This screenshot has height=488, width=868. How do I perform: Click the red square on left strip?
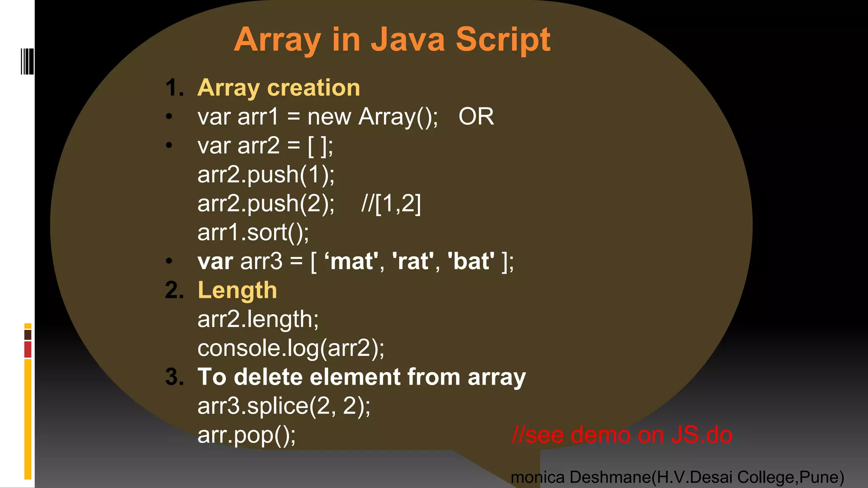[x=28, y=349]
